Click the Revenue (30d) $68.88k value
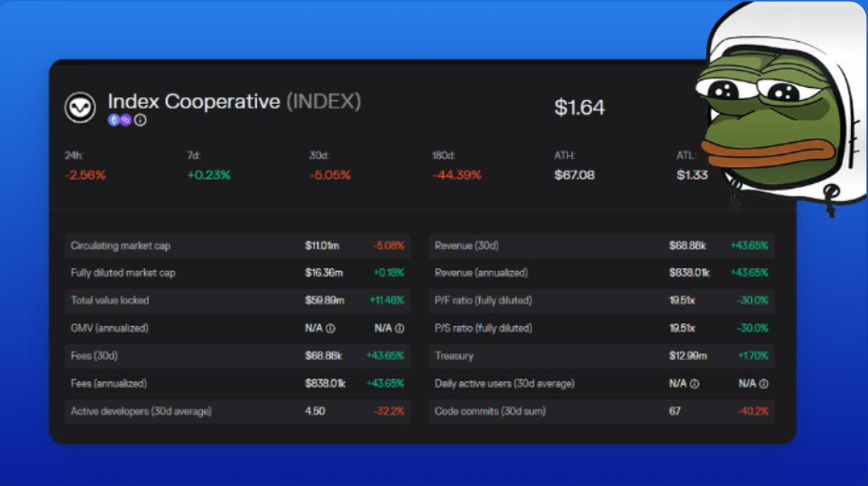The image size is (868, 486). coord(687,246)
